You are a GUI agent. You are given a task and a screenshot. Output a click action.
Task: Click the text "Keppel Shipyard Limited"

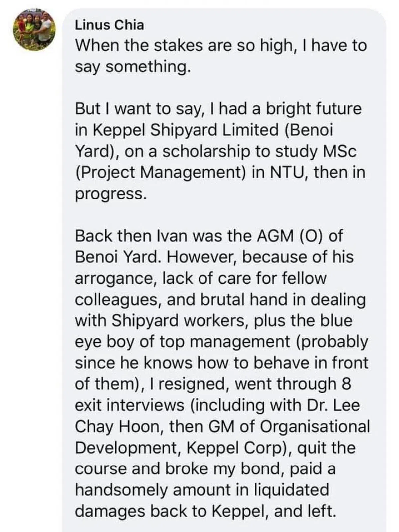pyautogui.click(x=186, y=130)
